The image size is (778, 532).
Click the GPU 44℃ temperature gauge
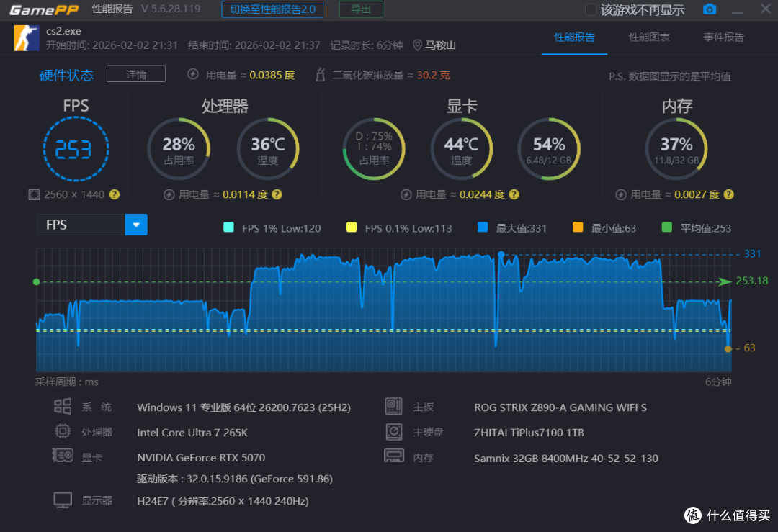pyautogui.click(x=462, y=149)
